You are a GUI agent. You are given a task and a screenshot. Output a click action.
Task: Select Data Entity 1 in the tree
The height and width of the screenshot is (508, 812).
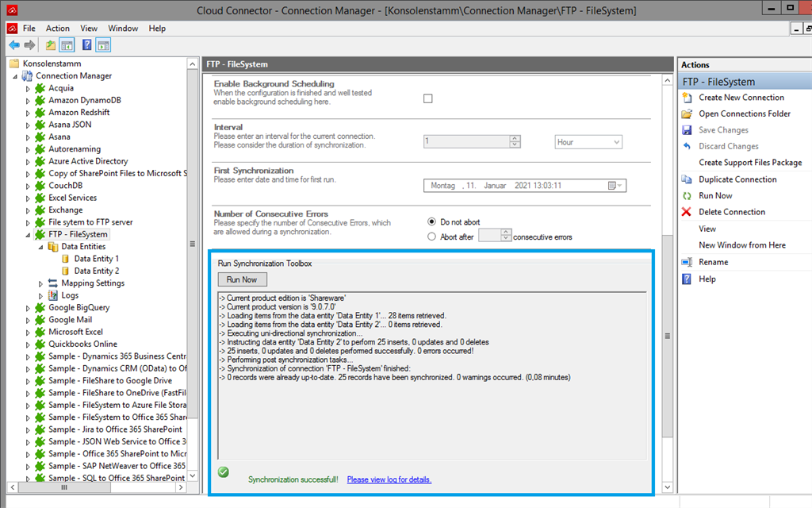coord(96,259)
